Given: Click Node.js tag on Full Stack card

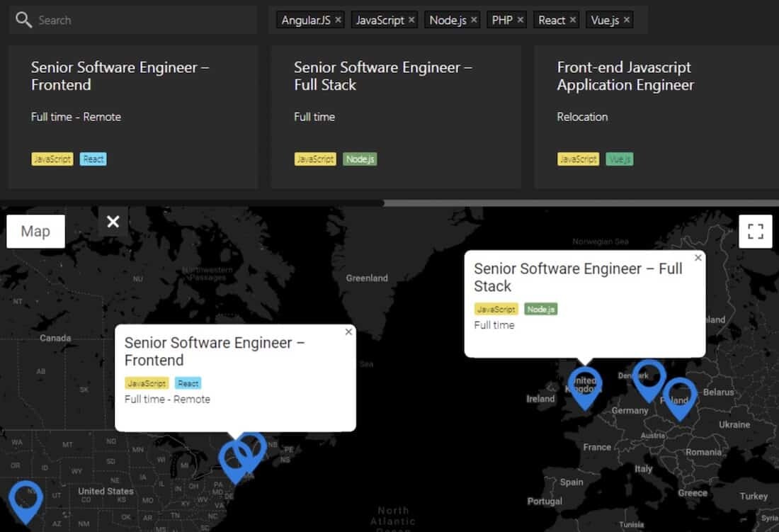Looking at the screenshot, I should click(360, 159).
